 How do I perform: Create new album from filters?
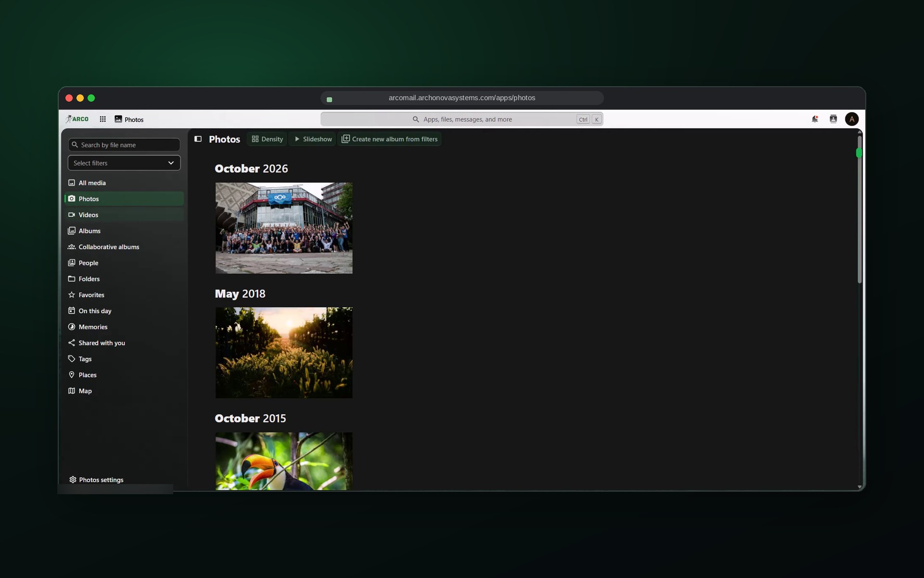click(x=389, y=139)
